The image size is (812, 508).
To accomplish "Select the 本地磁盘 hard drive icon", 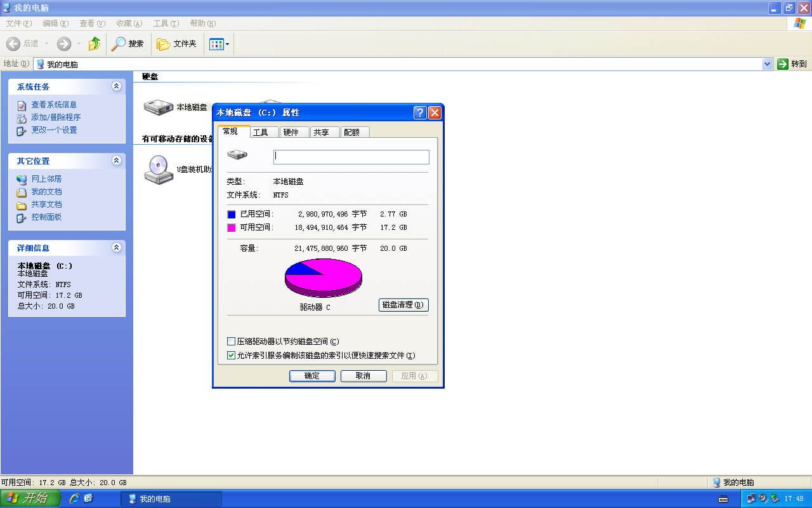I will (x=159, y=107).
